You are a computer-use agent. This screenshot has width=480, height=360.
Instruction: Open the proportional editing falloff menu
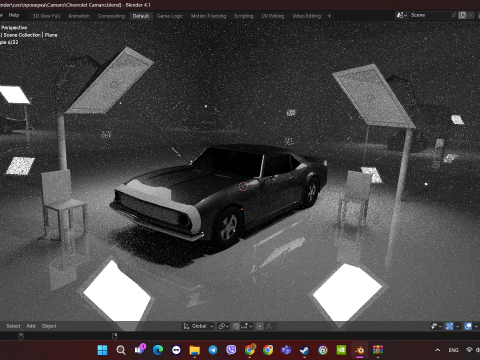[x=269, y=326]
